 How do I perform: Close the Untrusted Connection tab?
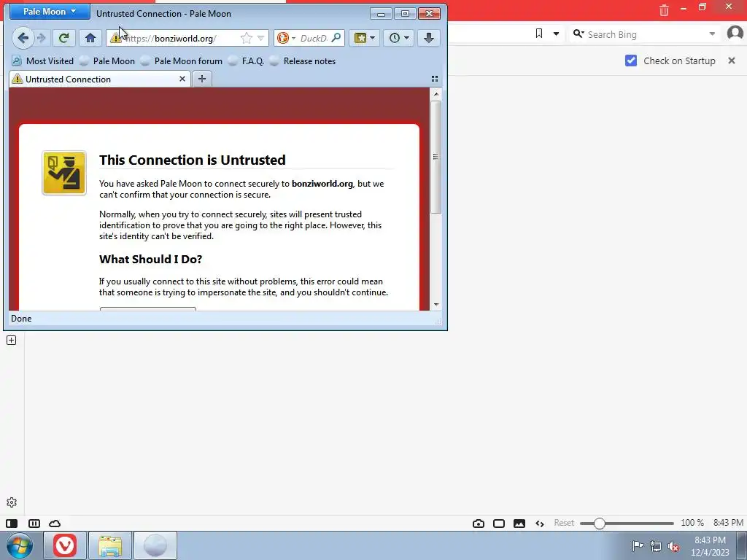[x=182, y=79]
